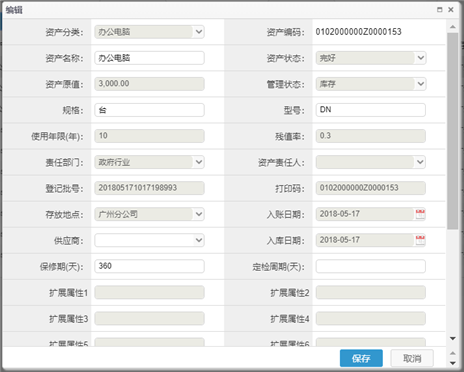Click the 保存 button
464x372 pixels.
[361, 358]
